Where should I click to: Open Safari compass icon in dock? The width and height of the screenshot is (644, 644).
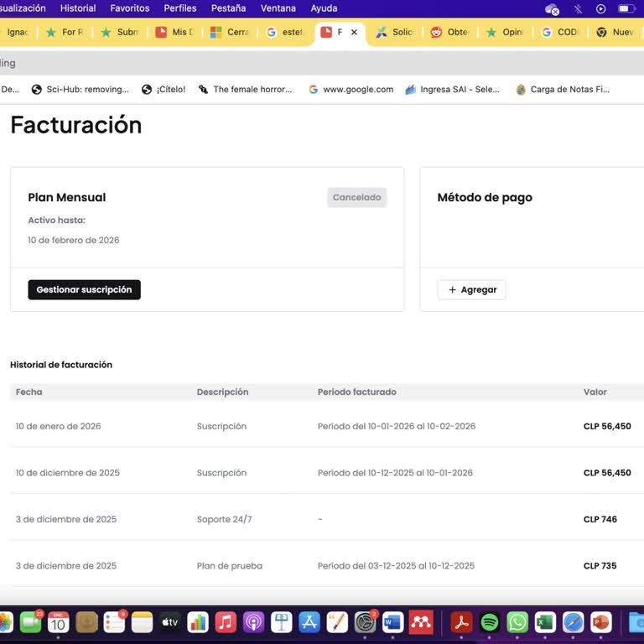pyautogui.click(x=574, y=623)
